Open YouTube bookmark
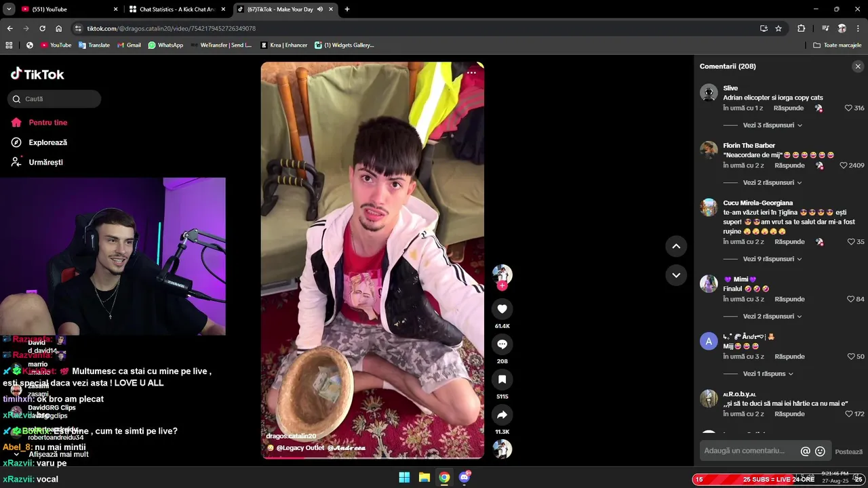Screen dimensions: 868x488 pos(56,45)
